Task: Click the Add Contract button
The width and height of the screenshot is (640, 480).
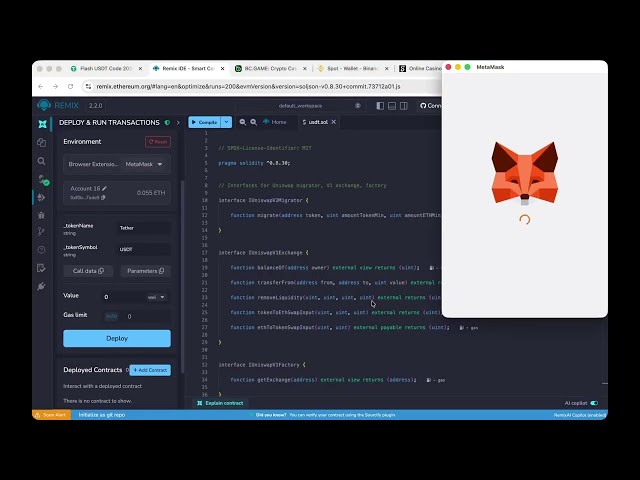Action: [x=150, y=370]
